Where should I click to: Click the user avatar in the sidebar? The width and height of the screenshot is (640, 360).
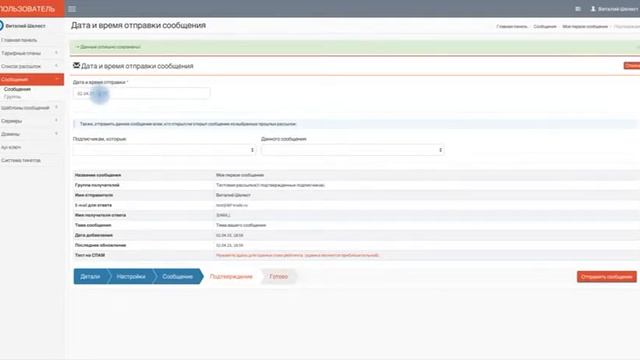[x=1, y=26]
